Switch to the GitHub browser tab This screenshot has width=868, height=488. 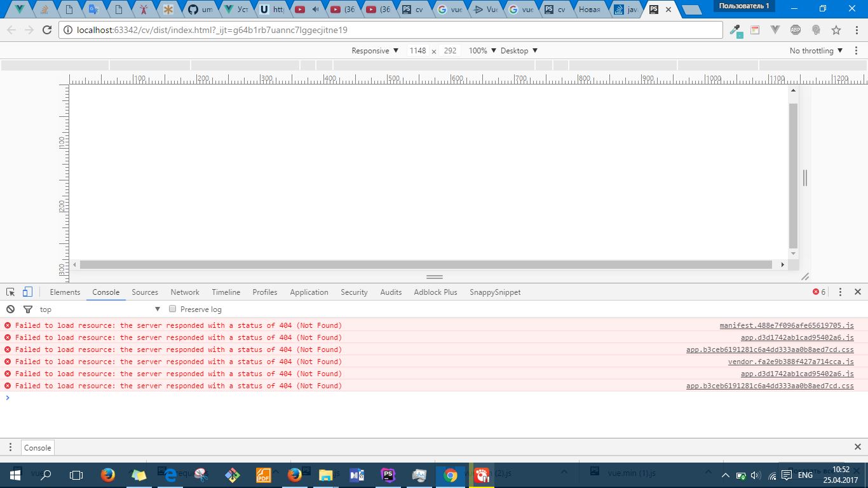[200, 10]
